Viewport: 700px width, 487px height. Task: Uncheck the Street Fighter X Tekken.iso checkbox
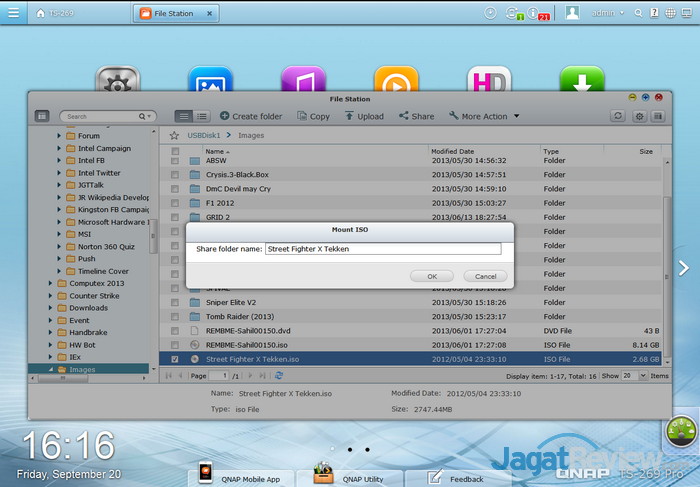(175, 358)
